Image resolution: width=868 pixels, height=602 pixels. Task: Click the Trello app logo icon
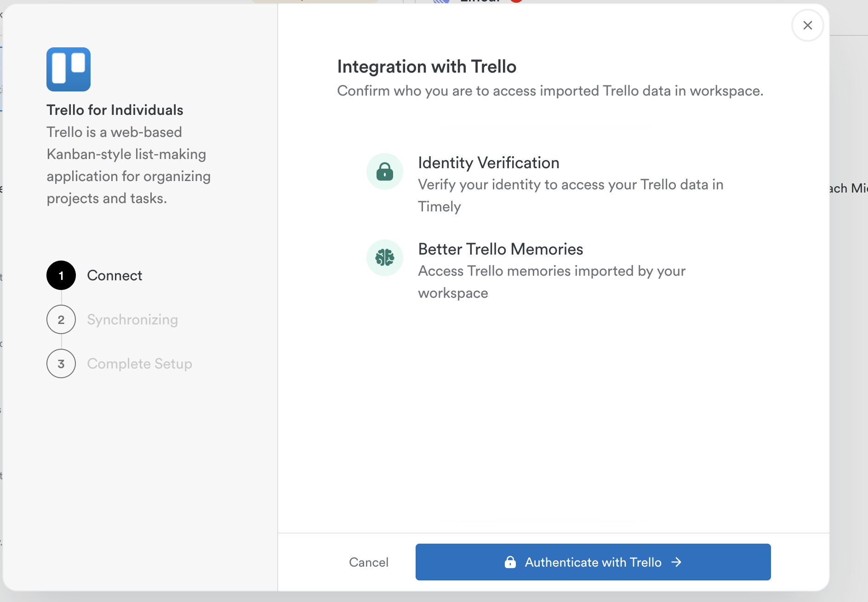pos(68,69)
